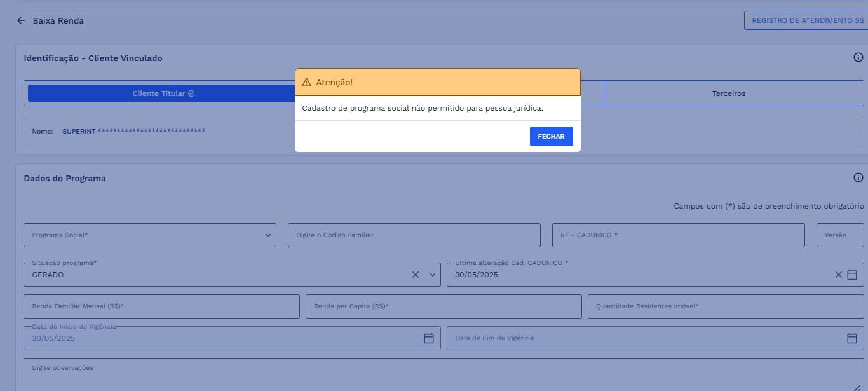Click the back arrow beside Baixa Renda
The height and width of the screenshot is (391, 868).
tap(21, 20)
